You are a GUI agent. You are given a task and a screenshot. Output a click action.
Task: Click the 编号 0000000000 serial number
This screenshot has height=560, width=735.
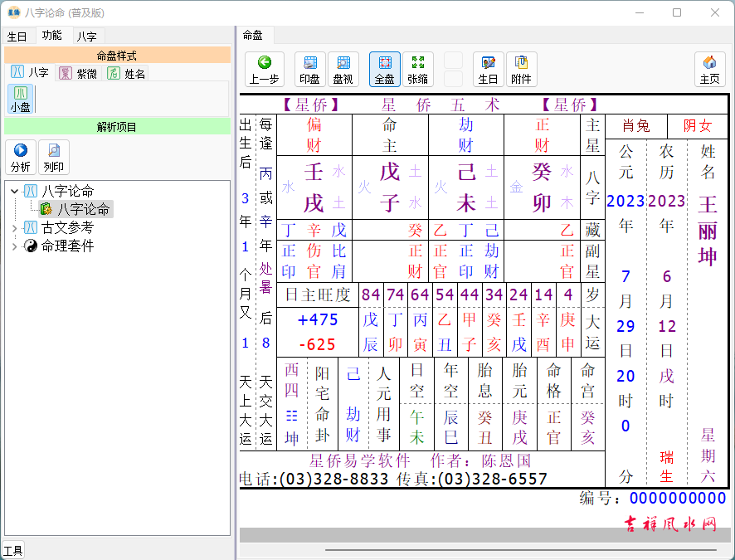[653, 498]
